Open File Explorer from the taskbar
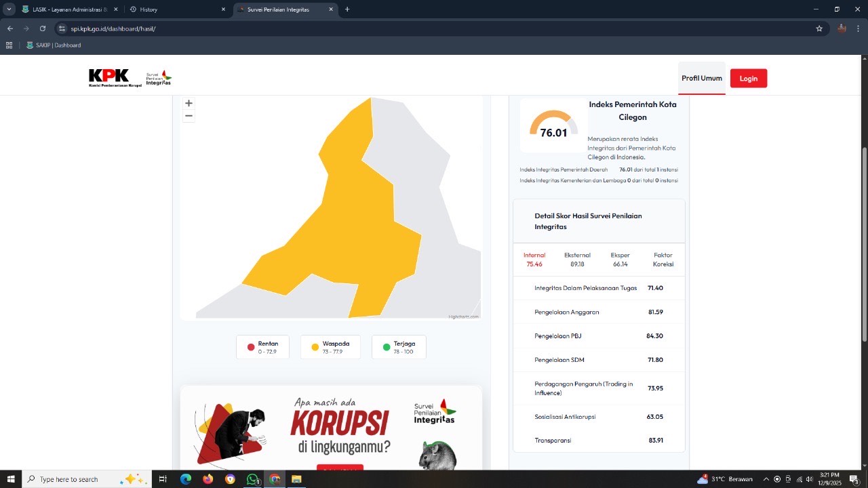Viewport: 868px width, 488px height. click(x=296, y=479)
